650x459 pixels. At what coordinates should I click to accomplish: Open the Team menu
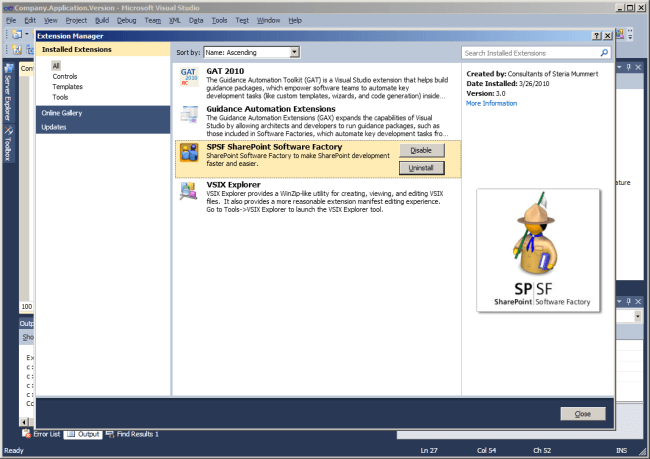click(153, 20)
